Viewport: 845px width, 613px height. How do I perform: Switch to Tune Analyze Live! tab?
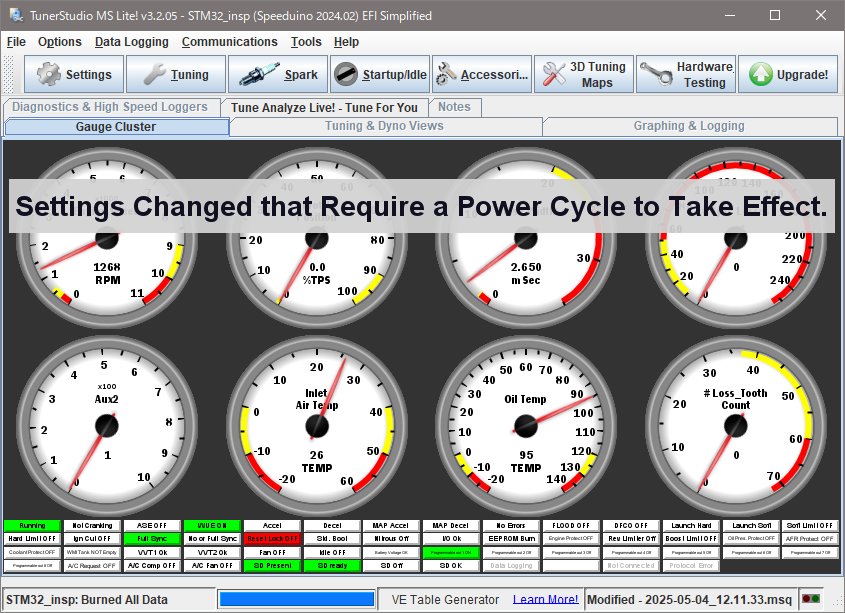tap(324, 107)
